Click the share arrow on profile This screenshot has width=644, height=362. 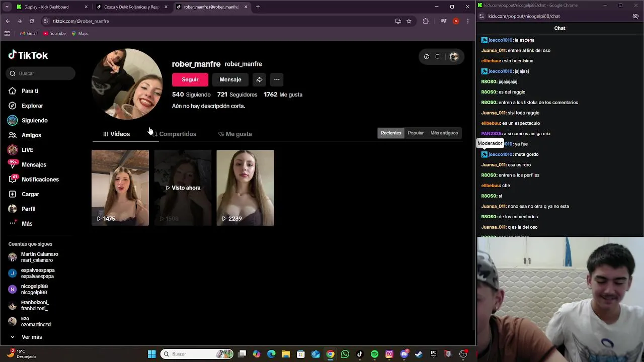click(259, 79)
